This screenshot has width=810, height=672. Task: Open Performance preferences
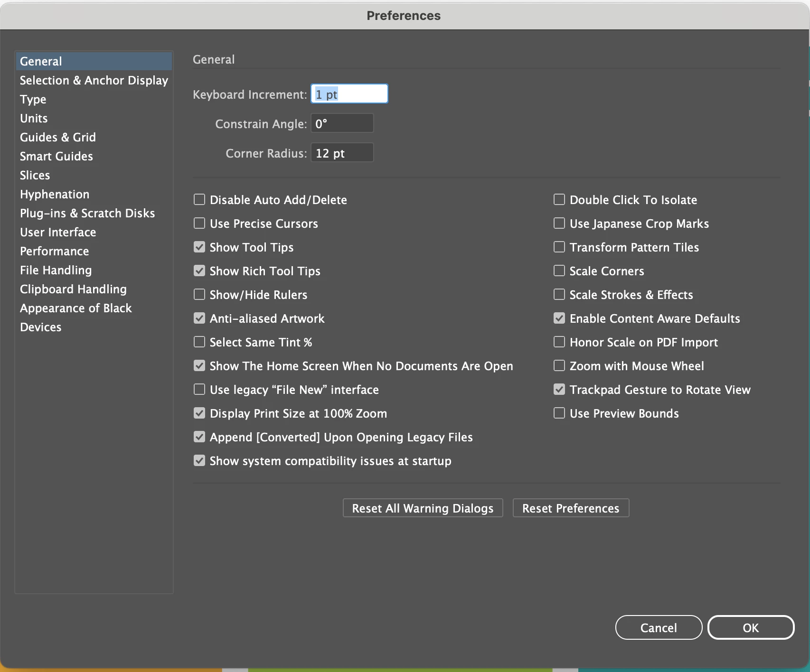pyautogui.click(x=94, y=251)
